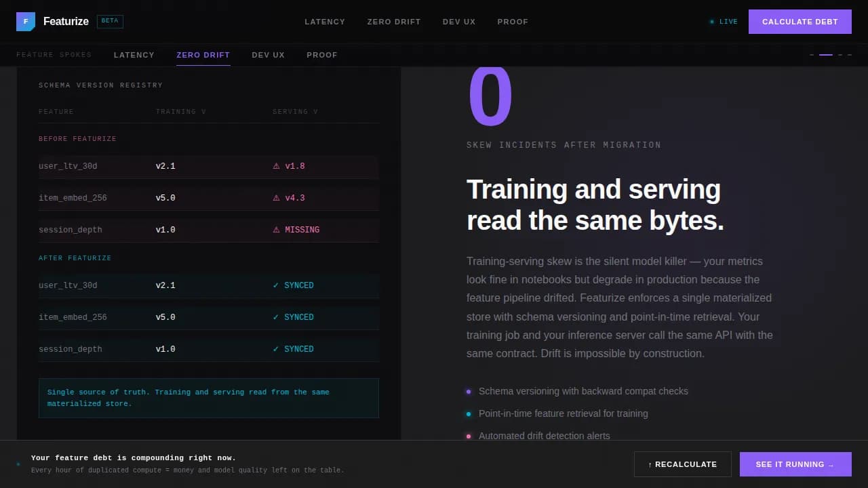The image size is (868, 488).
Task: Click the Recalculate button
Action: (683, 464)
